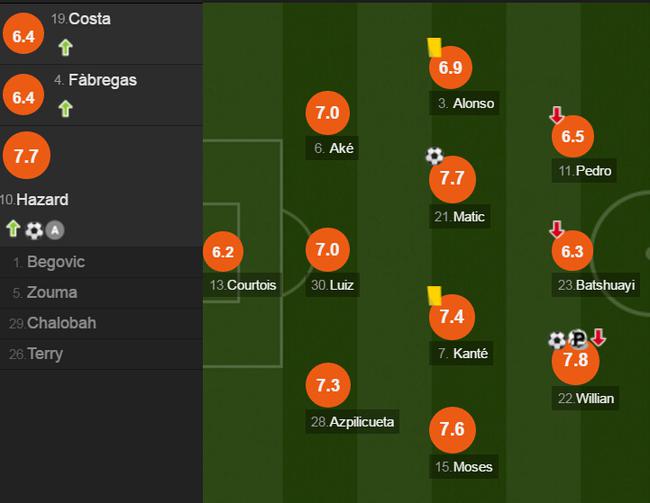Click Kanté's yellow card icon

434,296
